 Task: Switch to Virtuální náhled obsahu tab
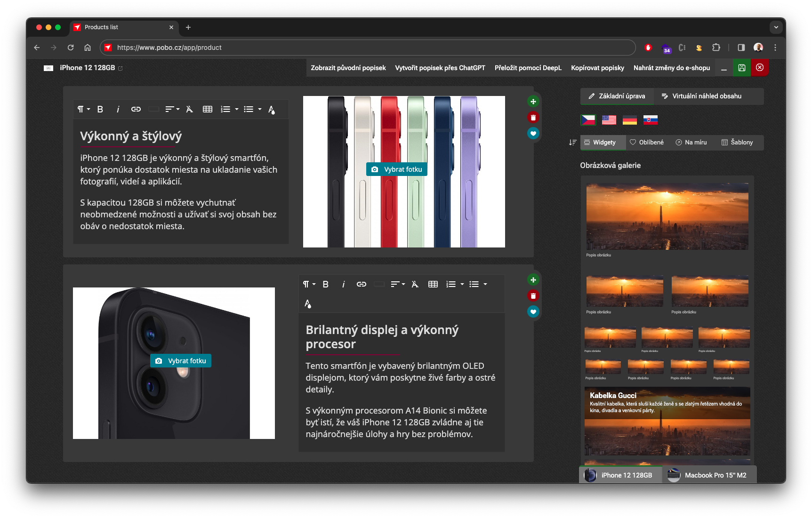click(701, 96)
